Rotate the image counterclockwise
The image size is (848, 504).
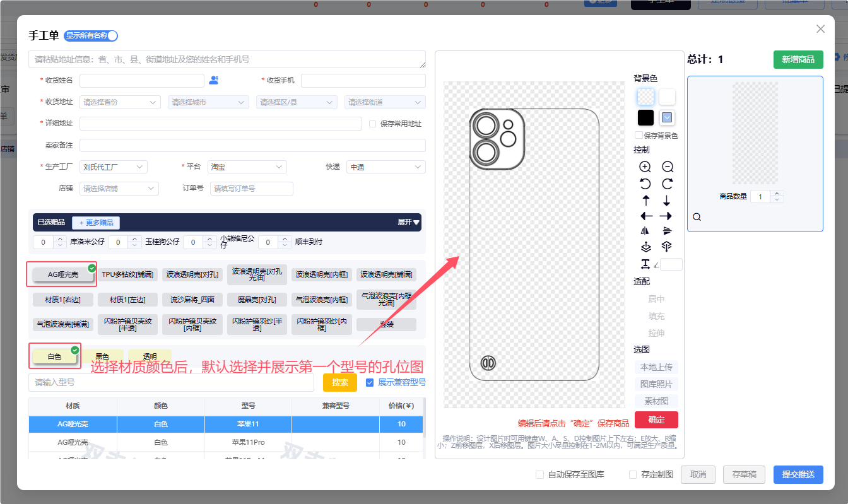pos(645,184)
